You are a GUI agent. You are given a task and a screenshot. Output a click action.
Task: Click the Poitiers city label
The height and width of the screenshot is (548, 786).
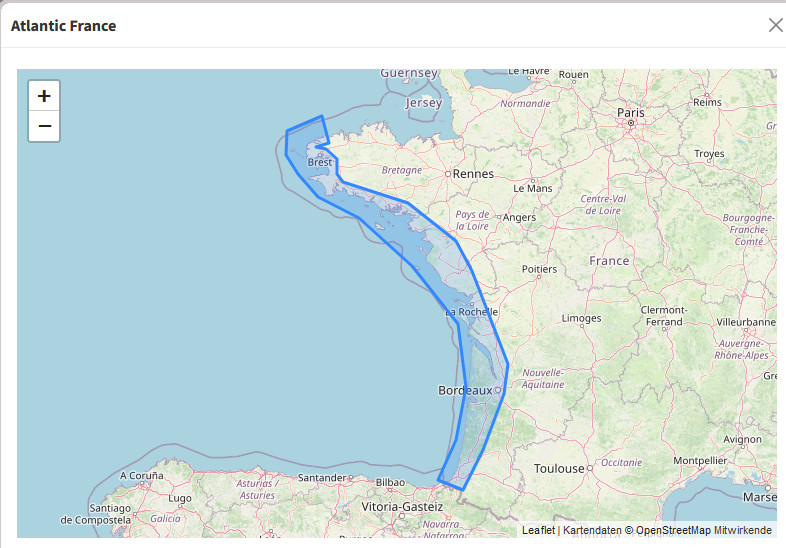click(x=539, y=269)
